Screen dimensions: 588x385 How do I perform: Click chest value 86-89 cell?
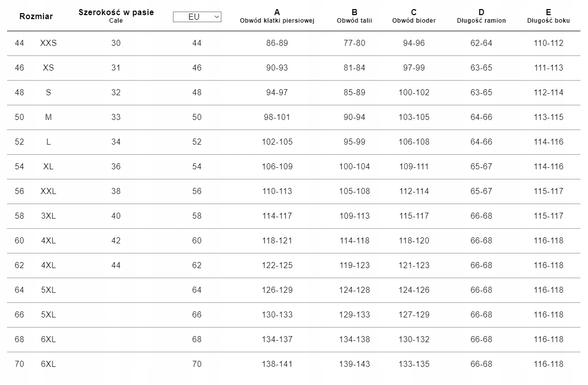(277, 43)
